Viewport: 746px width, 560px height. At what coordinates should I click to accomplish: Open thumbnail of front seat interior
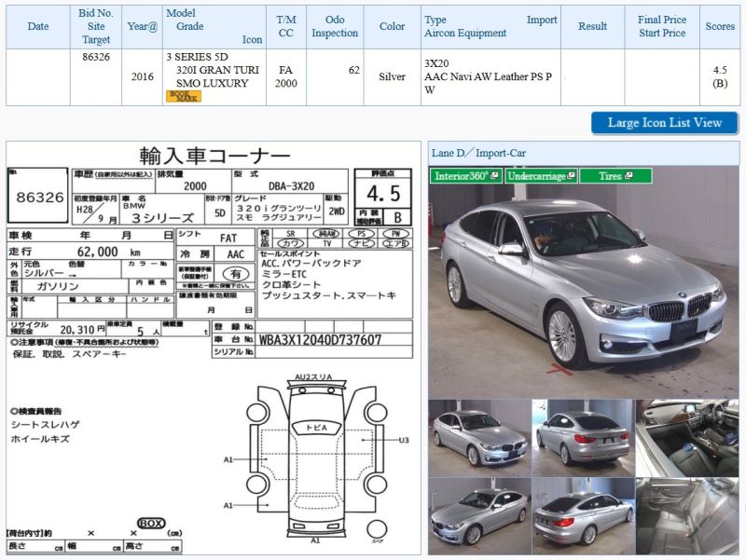(x=687, y=438)
